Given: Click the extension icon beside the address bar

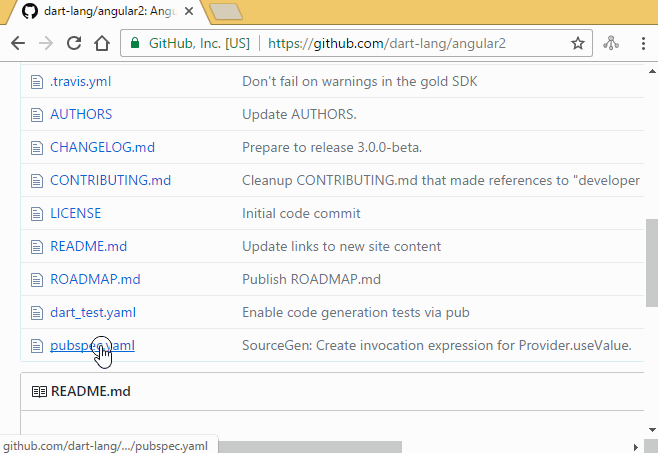Looking at the screenshot, I should pyautogui.click(x=611, y=43).
